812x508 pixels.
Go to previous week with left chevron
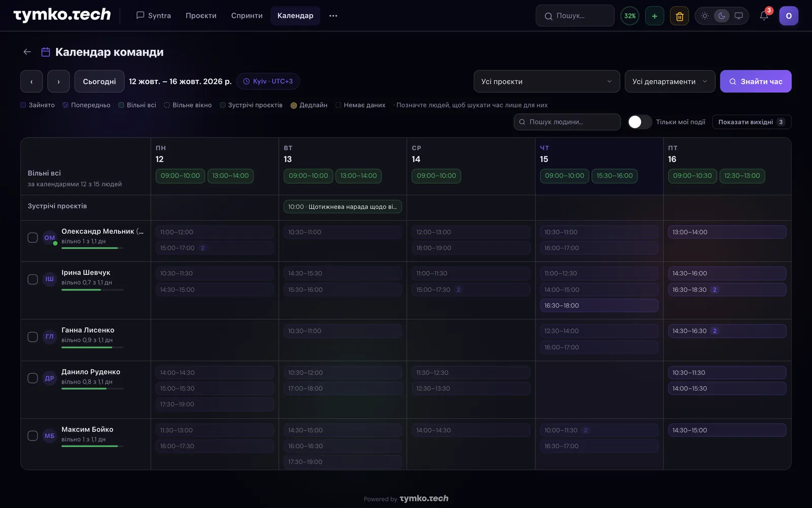(31, 81)
